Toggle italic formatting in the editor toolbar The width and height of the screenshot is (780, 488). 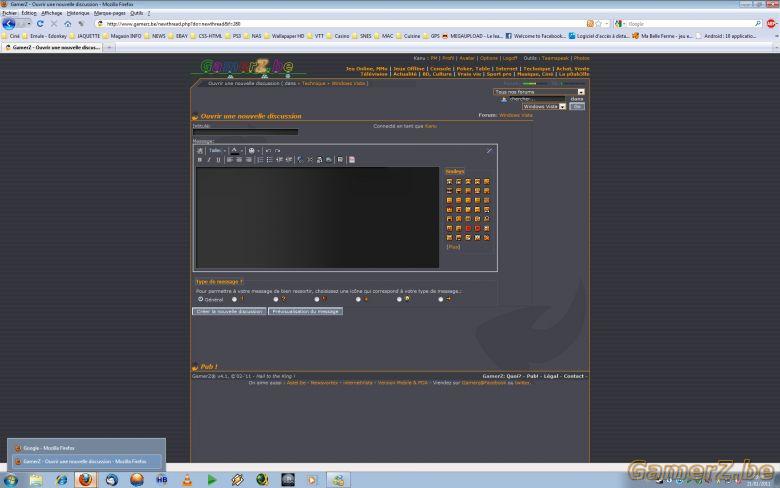[x=209, y=160]
